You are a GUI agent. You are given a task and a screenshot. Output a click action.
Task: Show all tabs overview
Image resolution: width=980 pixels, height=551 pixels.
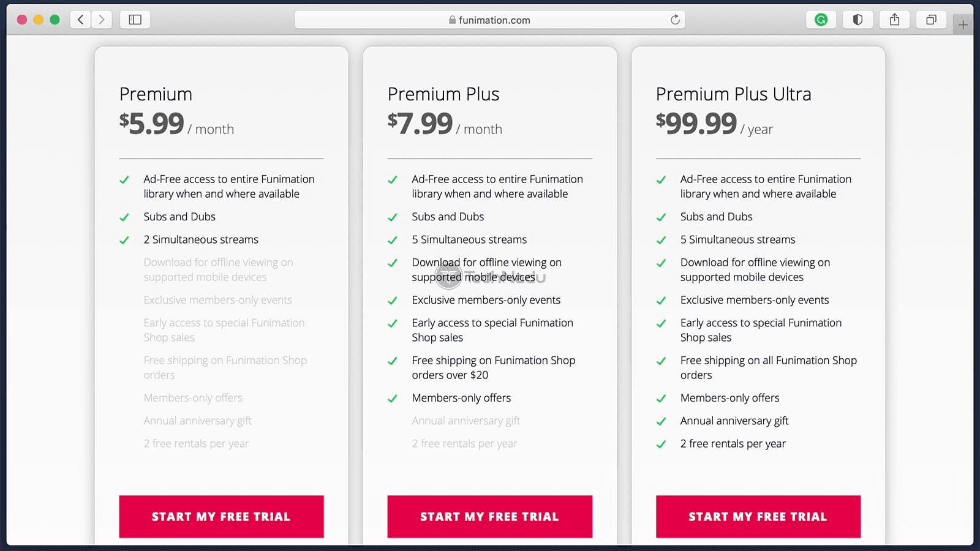pos(931,20)
